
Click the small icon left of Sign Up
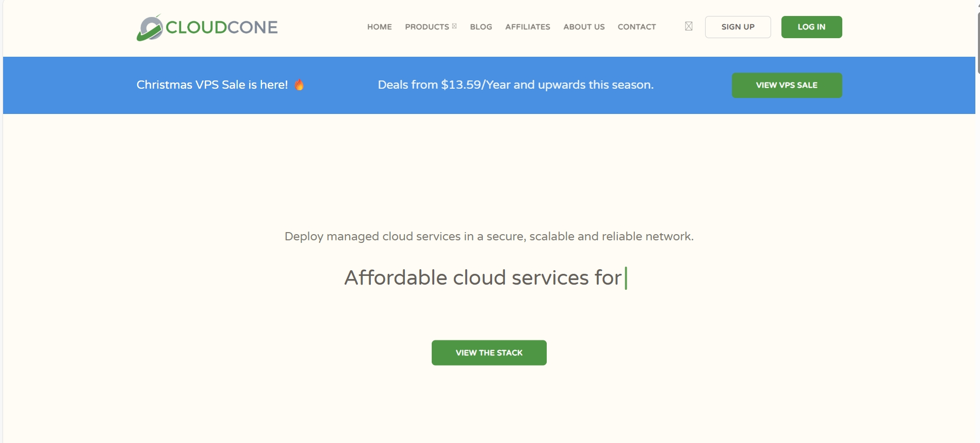pos(689,26)
